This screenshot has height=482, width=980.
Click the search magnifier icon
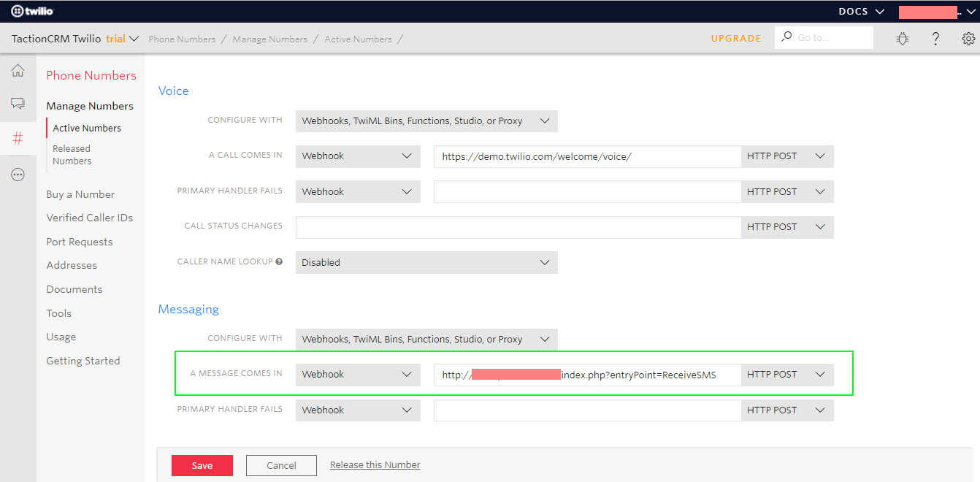tap(786, 37)
